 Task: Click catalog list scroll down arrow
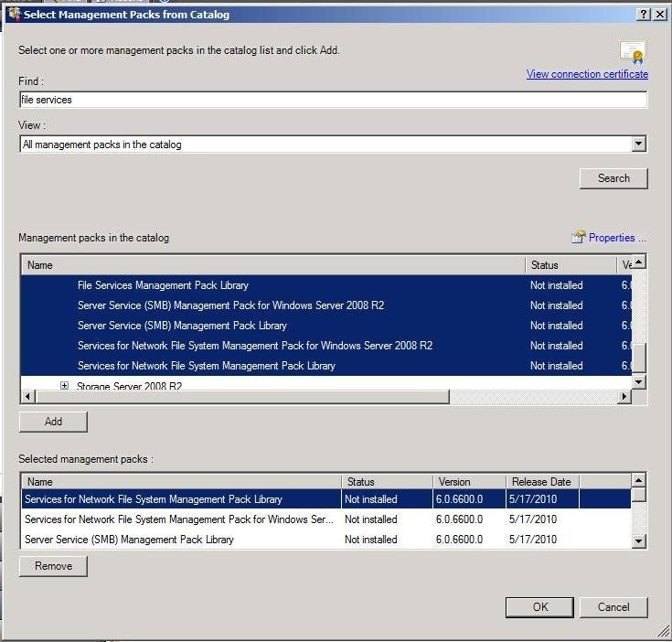(x=638, y=382)
